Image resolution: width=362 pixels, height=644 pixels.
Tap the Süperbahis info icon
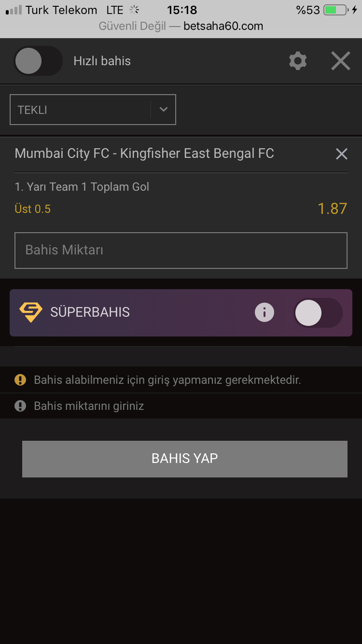click(265, 312)
